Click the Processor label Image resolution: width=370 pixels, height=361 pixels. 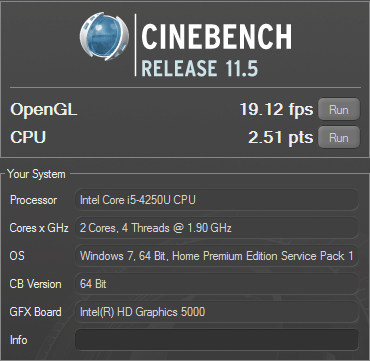(34, 200)
